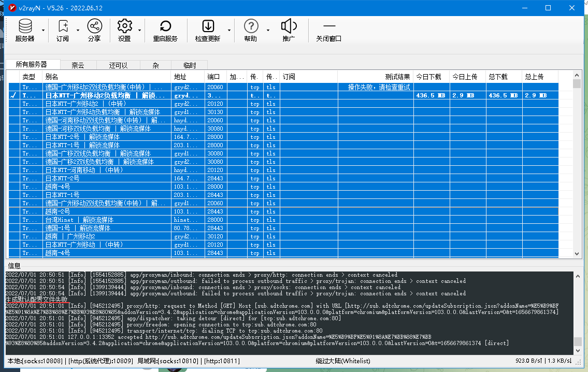Select row 日本NTT-广州移动 | (中转)
The image size is (588, 372).
pyautogui.click(x=283, y=245)
